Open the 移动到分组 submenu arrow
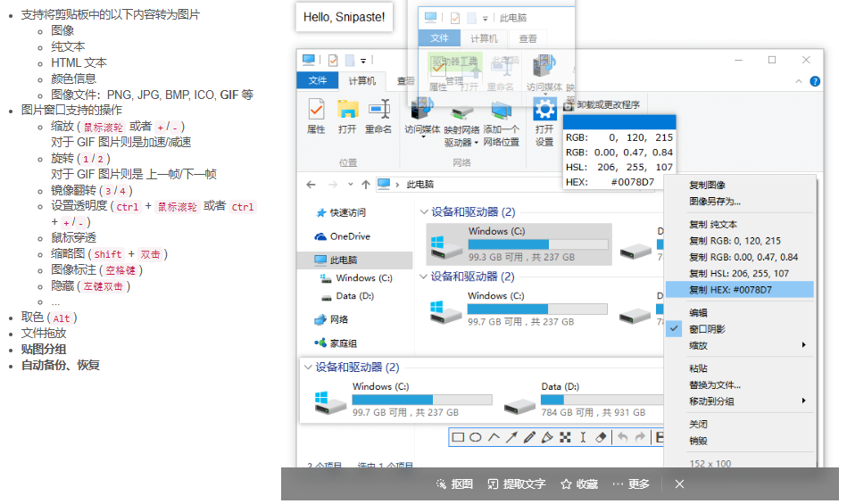Screen dimensions: 847x504 804,401
